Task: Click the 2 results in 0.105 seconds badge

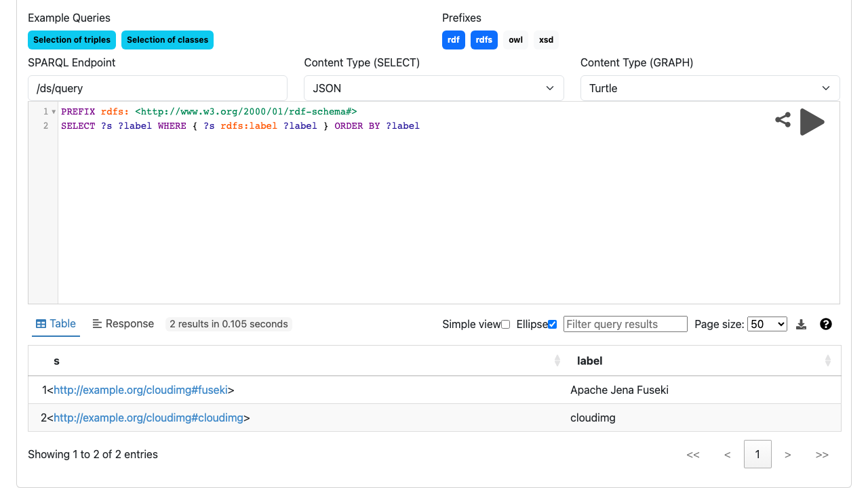Action: pos(229,324)
